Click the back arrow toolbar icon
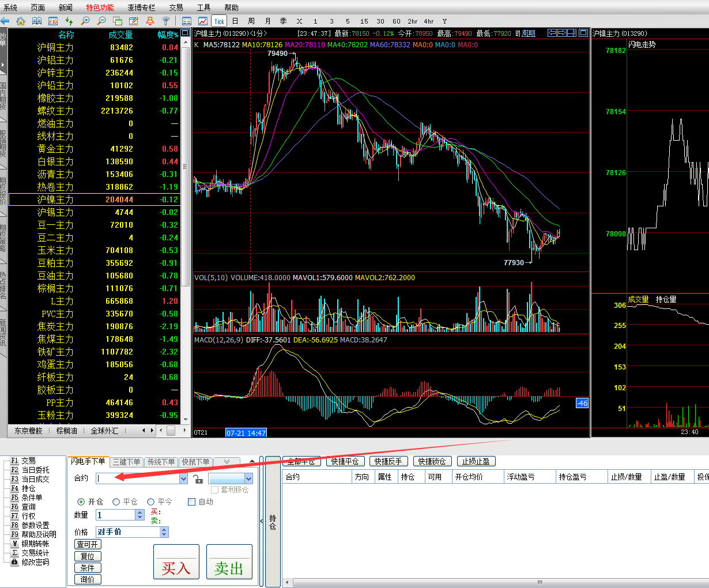The image size is (709, 588). tap(5, 21)
